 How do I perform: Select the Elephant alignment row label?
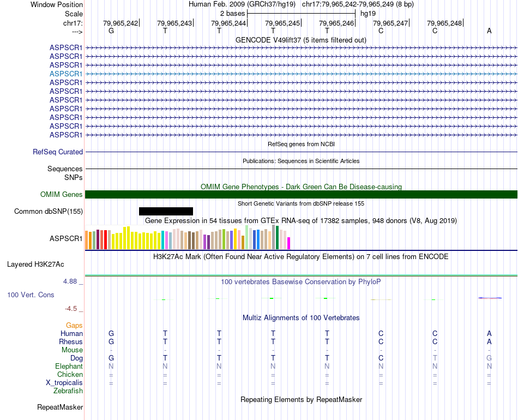coord(69,367)
